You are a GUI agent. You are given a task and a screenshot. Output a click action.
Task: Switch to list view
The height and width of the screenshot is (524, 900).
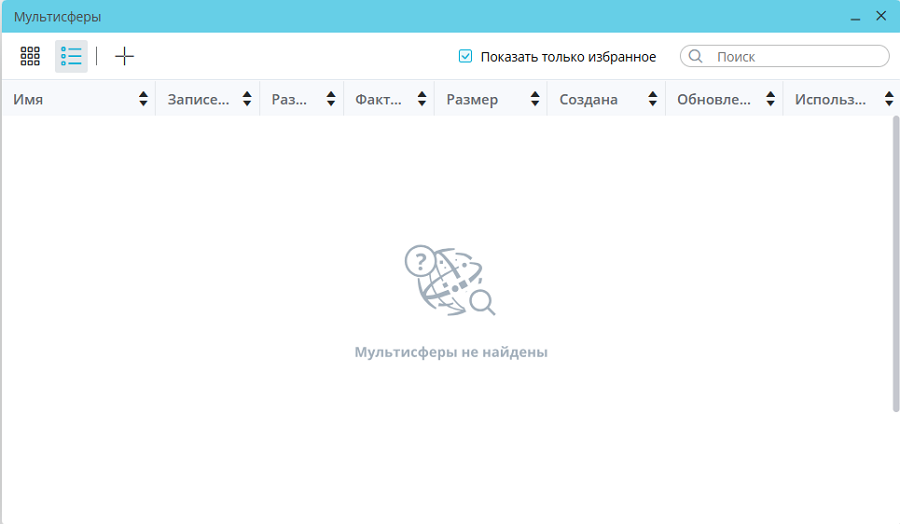[71, 56]
